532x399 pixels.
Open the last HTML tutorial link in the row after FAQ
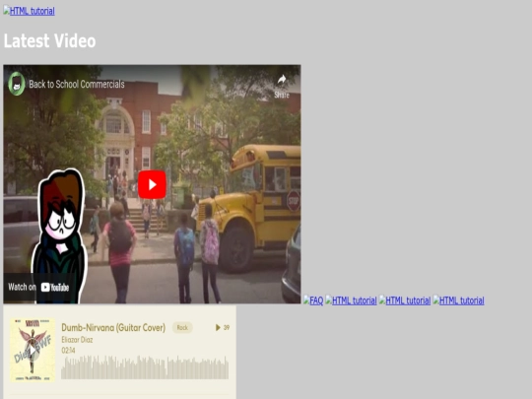[459, 300]
